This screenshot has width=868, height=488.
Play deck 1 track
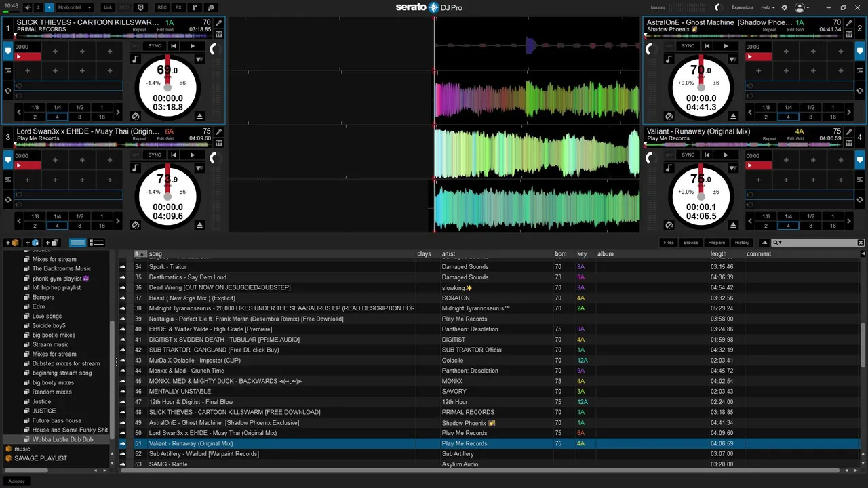click(193, 46)
